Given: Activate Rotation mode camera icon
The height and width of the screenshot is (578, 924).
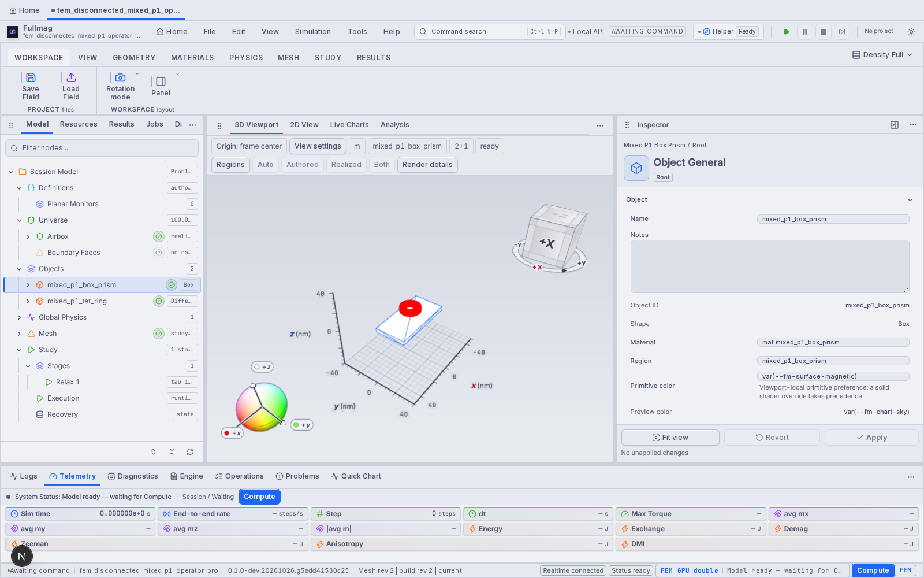Looking at the screenshot, I should click(x=120, y=77).
